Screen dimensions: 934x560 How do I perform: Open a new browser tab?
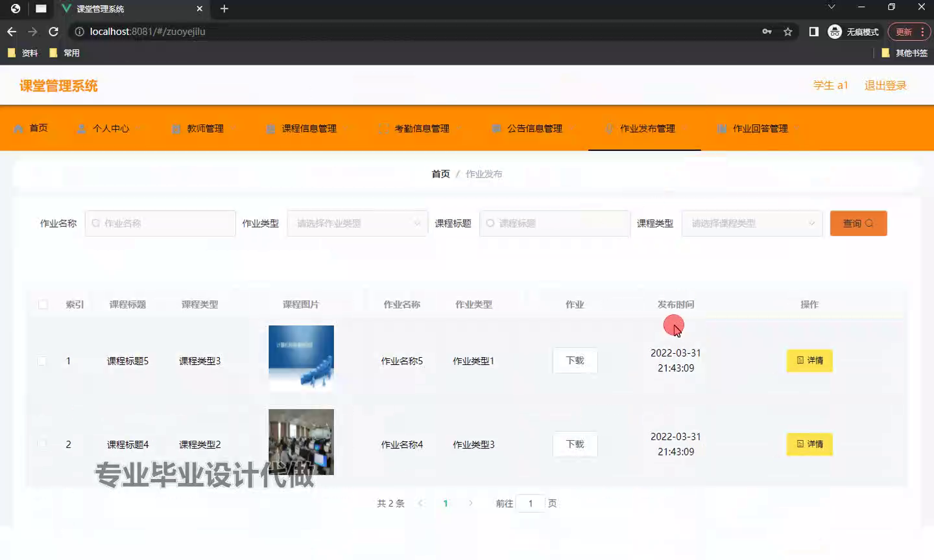pos(224,8)
